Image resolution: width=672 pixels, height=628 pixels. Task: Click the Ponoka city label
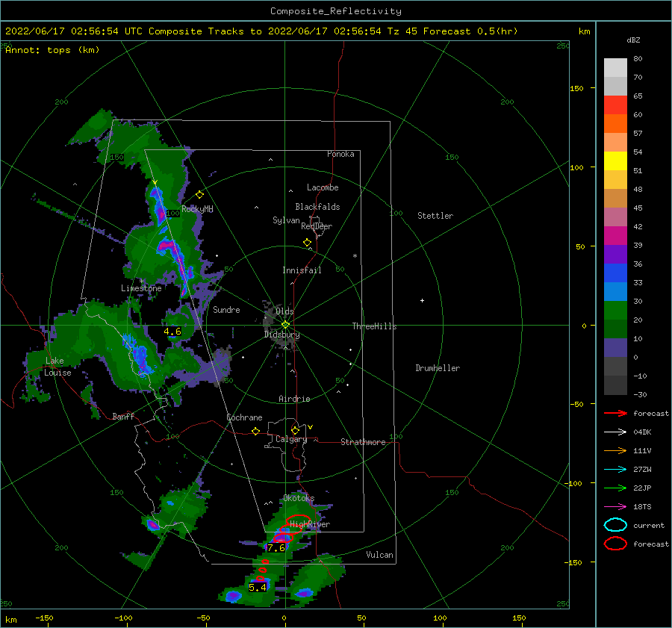click(x=340, y=154)
